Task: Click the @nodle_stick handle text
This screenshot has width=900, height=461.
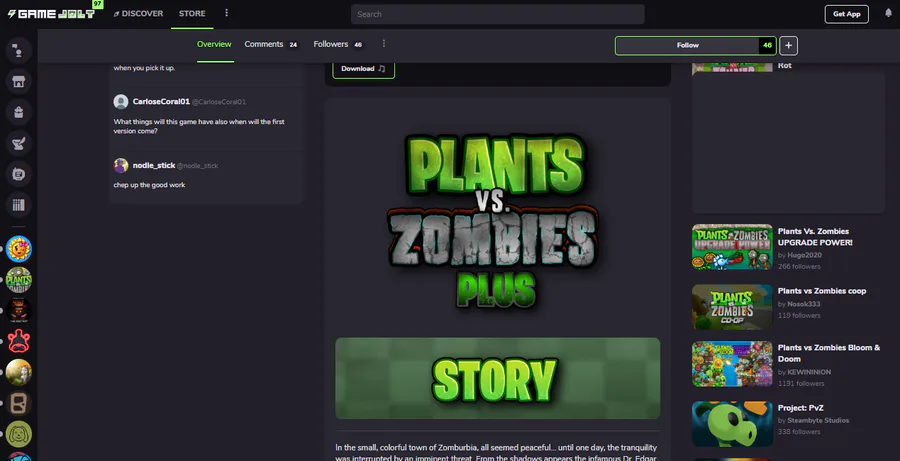Action: 197,166
